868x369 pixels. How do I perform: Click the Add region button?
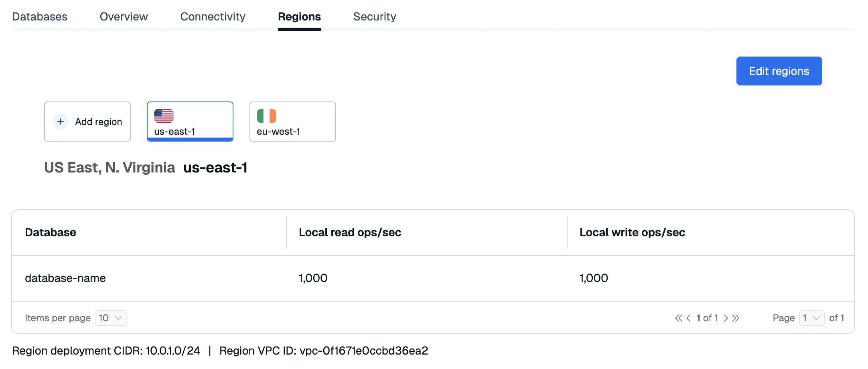click(87, 122)
